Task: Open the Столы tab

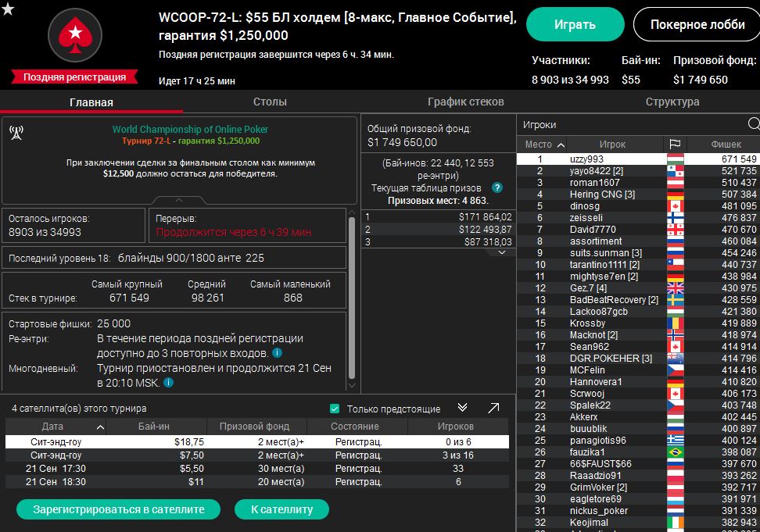Action: [270, 102]
